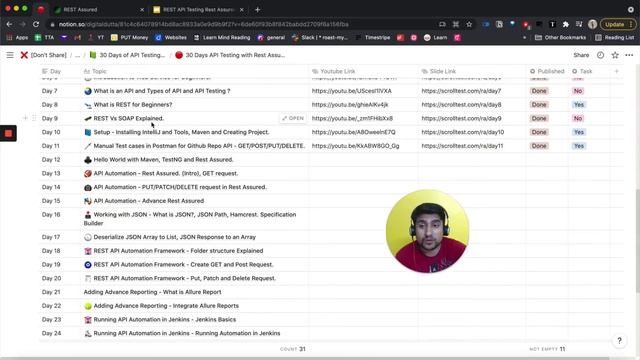640x360 pixels.
Task: Open Day 11 youtu.be video link
Action: 356,146
